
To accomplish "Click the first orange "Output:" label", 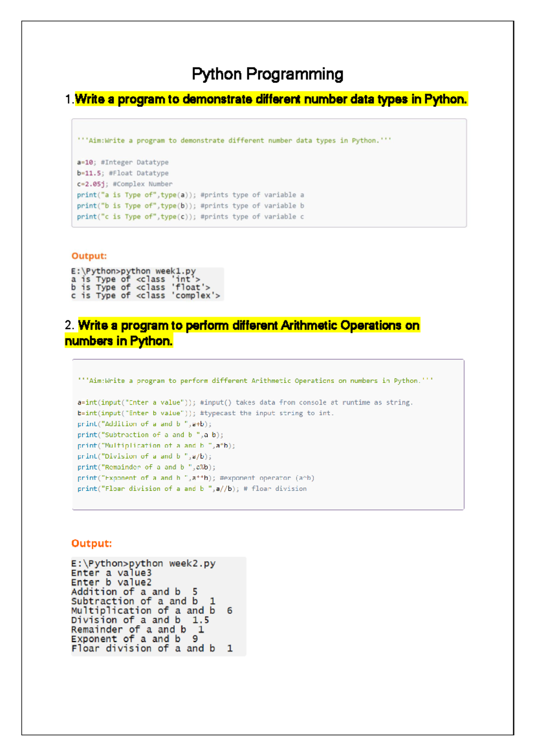I will point(89,256).
